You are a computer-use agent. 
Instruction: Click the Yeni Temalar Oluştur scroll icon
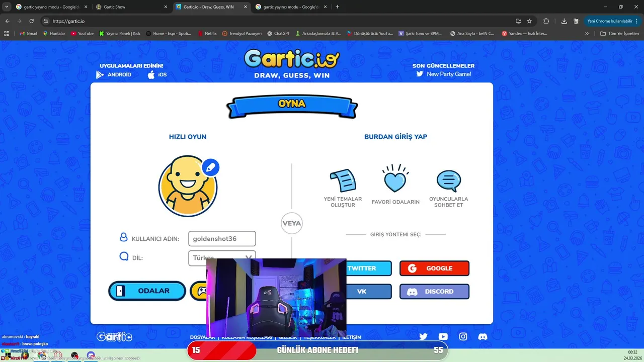click(343, 180)
